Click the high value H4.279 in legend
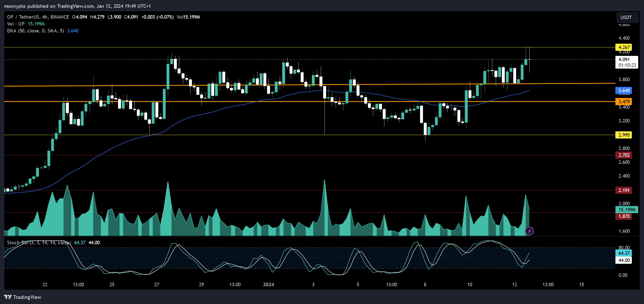The image size is (644, 304). point(97,17)
